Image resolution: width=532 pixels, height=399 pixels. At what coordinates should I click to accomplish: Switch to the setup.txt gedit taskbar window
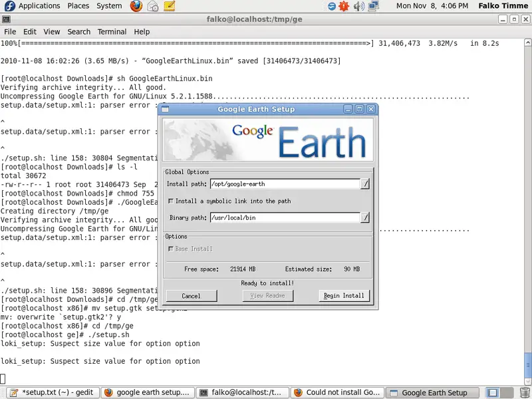[x=53, y=392]
